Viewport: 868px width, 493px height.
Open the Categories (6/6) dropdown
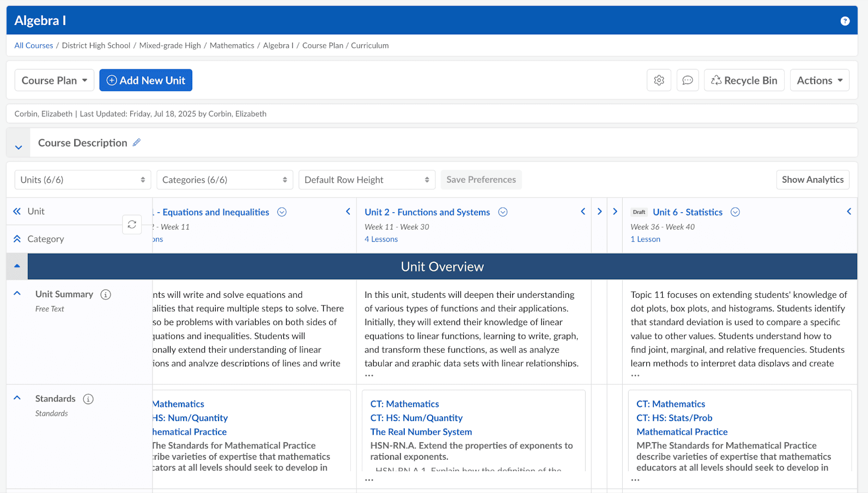pos(224,180)
